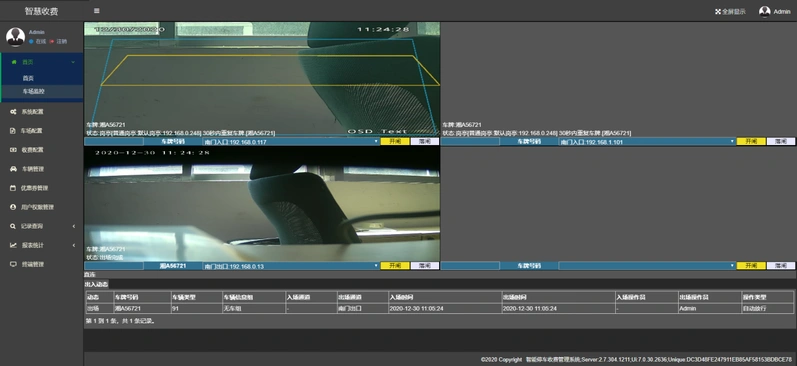
Task: Click the gears icon for 系统配置
Action: tap(13, 112)
